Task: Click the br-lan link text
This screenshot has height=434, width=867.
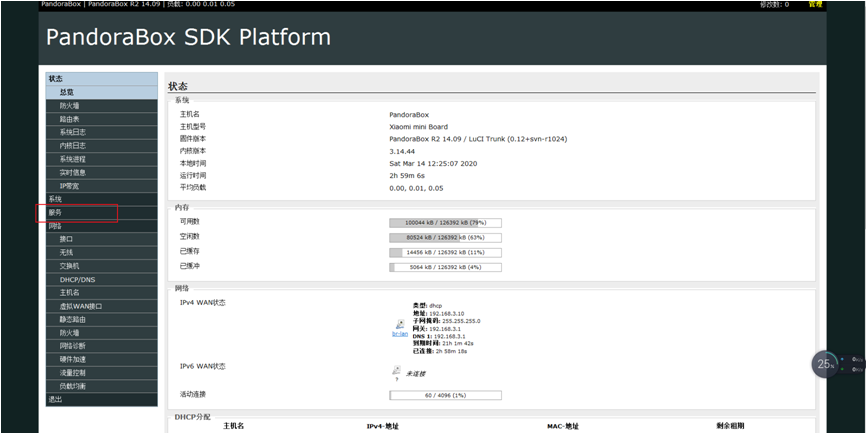Action: click(x=400, y=334)
